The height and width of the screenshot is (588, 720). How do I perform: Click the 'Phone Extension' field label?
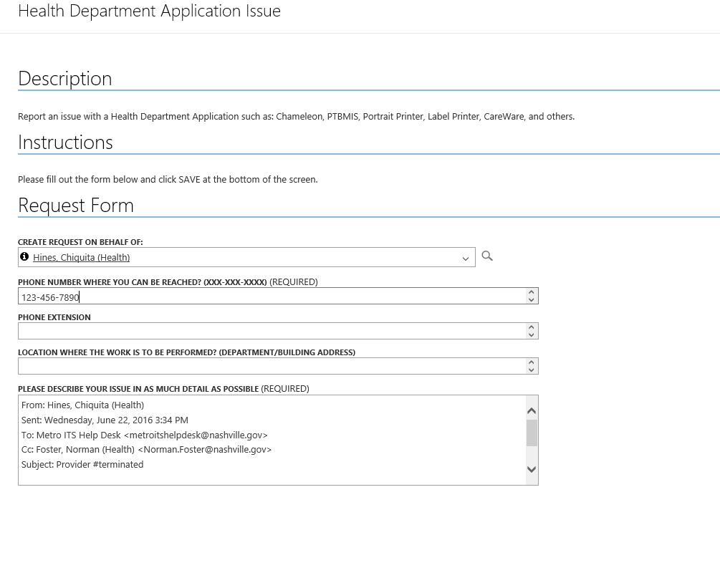54,317
